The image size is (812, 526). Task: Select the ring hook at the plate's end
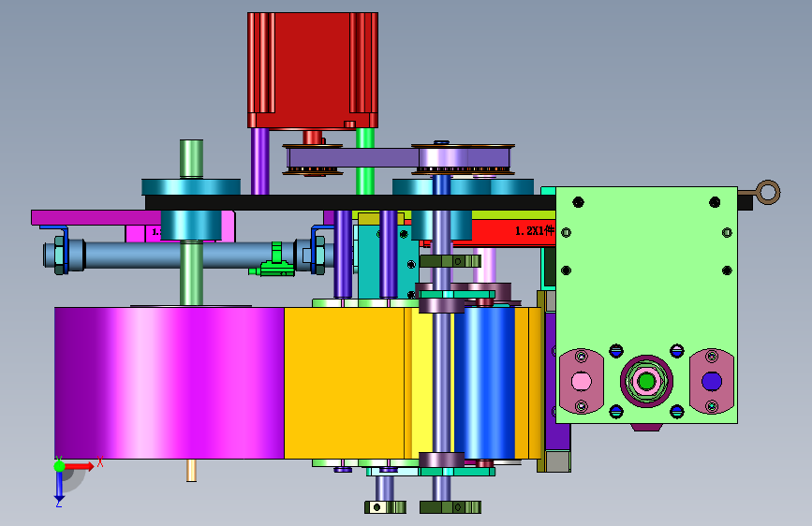pos(767,193)
